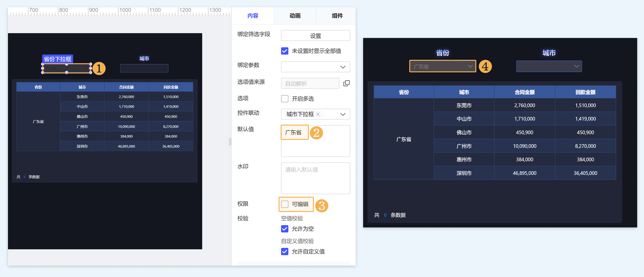Image resolution: width=644 pixels, height=277 pixels.
Task: Click the 合同金额 column header on canvas
Action: 126,87
